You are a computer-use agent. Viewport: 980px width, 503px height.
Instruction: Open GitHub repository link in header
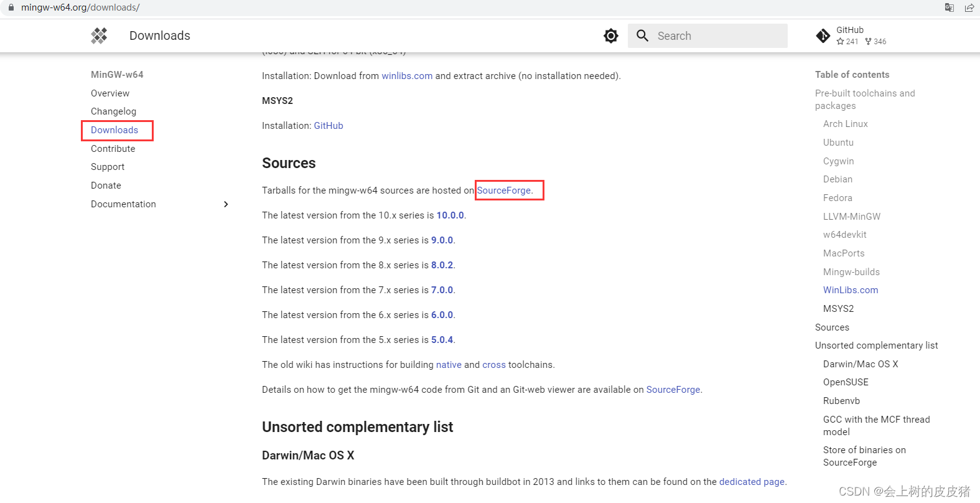tap(851, 35)
